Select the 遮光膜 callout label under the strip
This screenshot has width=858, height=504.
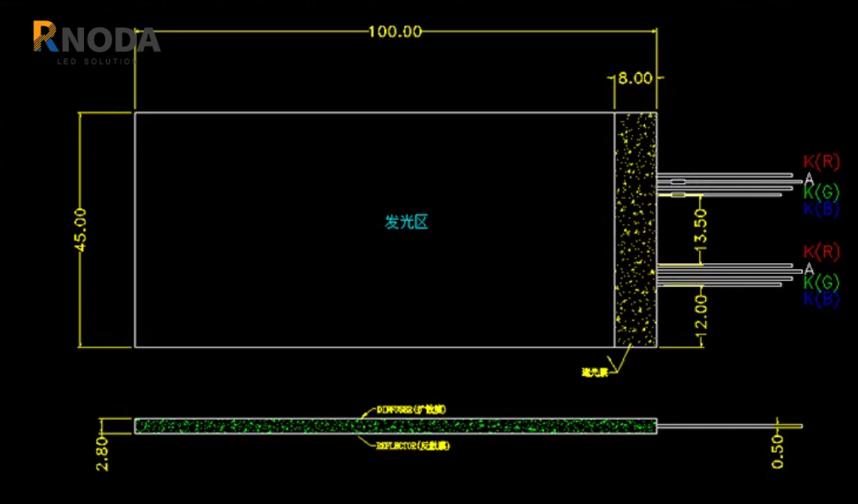coord(595,373)
